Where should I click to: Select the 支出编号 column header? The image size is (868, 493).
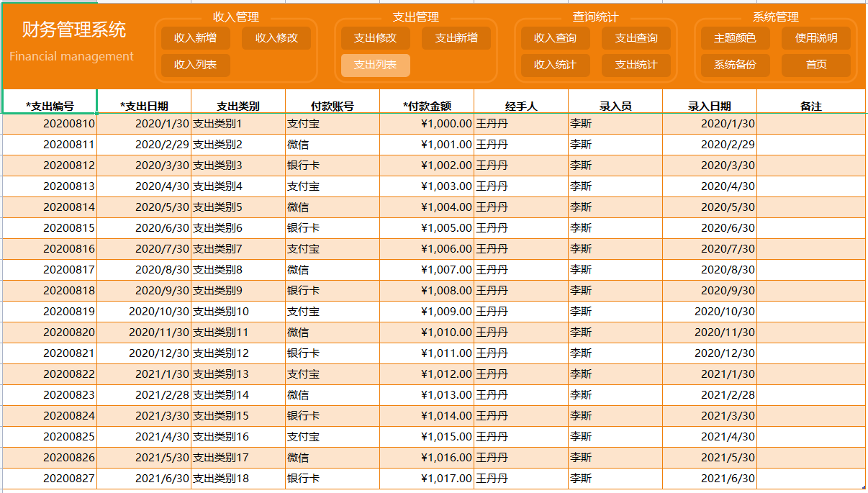[48, 103]
